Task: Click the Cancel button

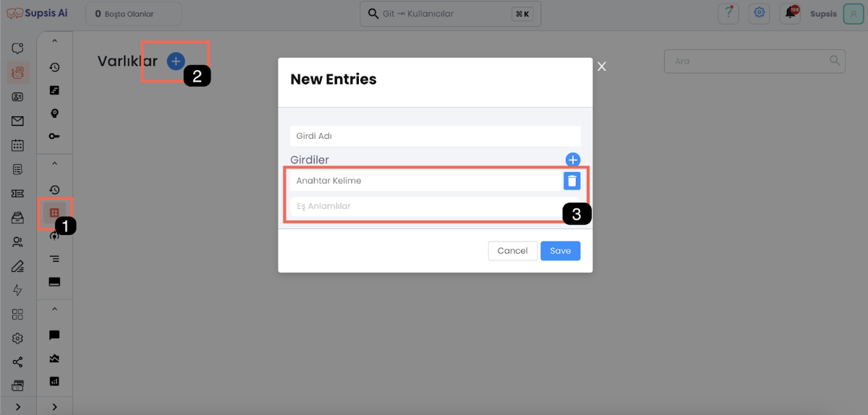Action: pyautogui.click(x=513, y=251)
